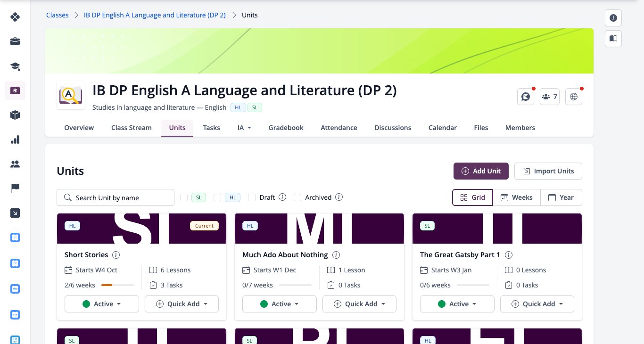644x344 pixels.
Task: Expand Quick Add for Much Ado About Nothing
Action: click(x=359, y=304)
